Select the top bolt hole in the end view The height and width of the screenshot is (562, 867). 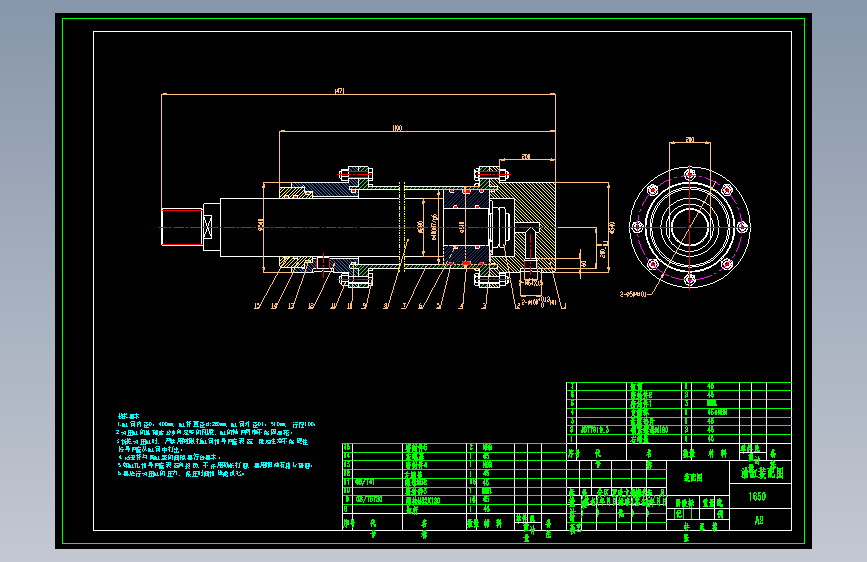click(690, 175)
